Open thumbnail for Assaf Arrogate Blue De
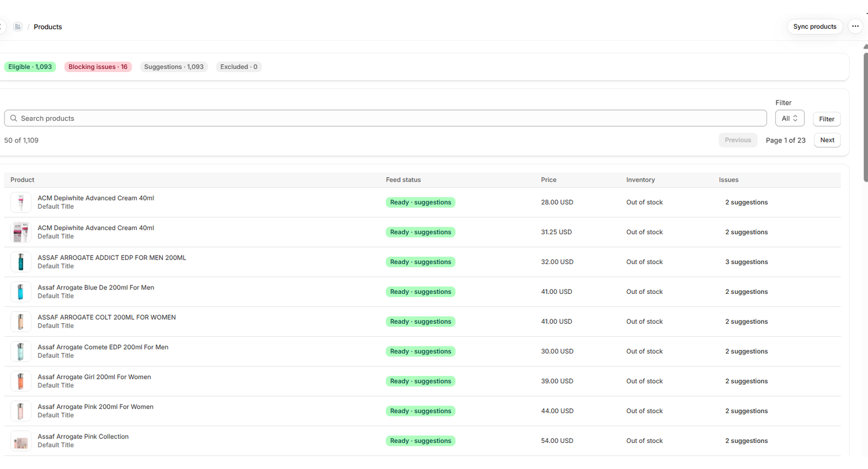The image size is (868, 469). point(21,292)
